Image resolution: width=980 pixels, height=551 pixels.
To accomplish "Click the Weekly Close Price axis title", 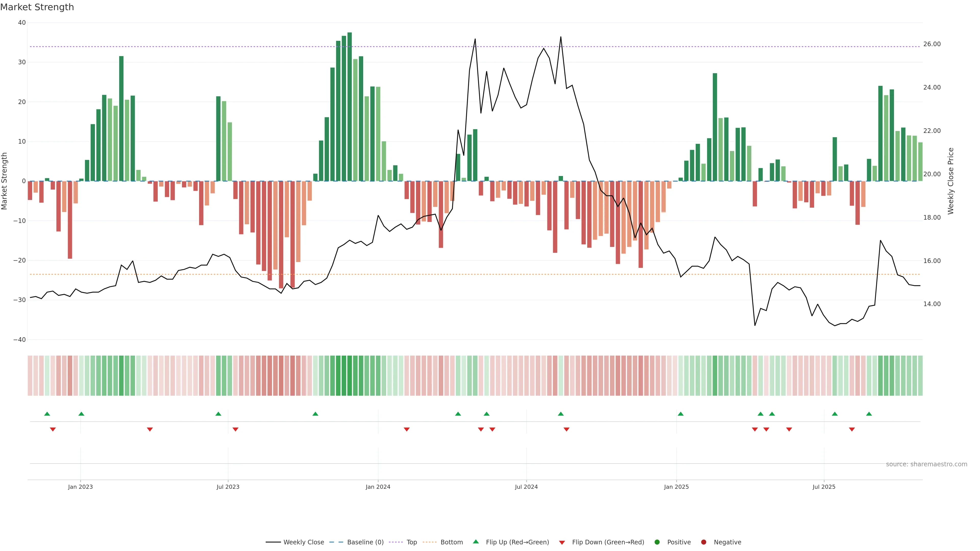I will pyautogui.click(x=951, y=181).
